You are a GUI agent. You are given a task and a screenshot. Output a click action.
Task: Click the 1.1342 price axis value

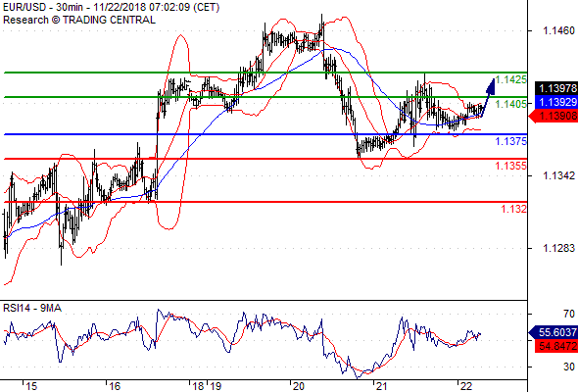[x=558, y=175]
